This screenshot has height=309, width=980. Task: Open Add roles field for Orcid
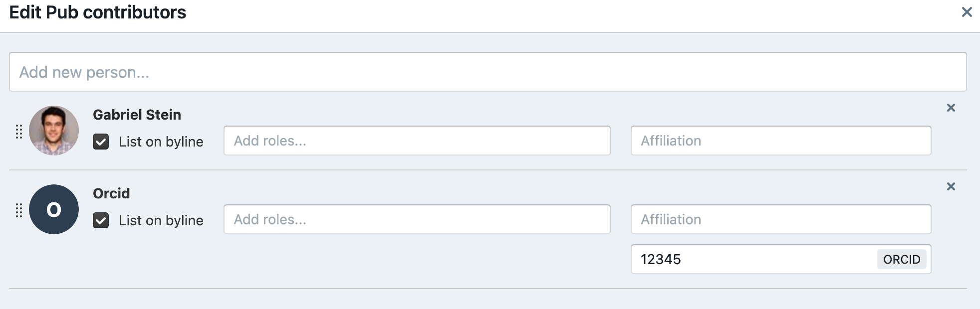[x=417, y=219]
